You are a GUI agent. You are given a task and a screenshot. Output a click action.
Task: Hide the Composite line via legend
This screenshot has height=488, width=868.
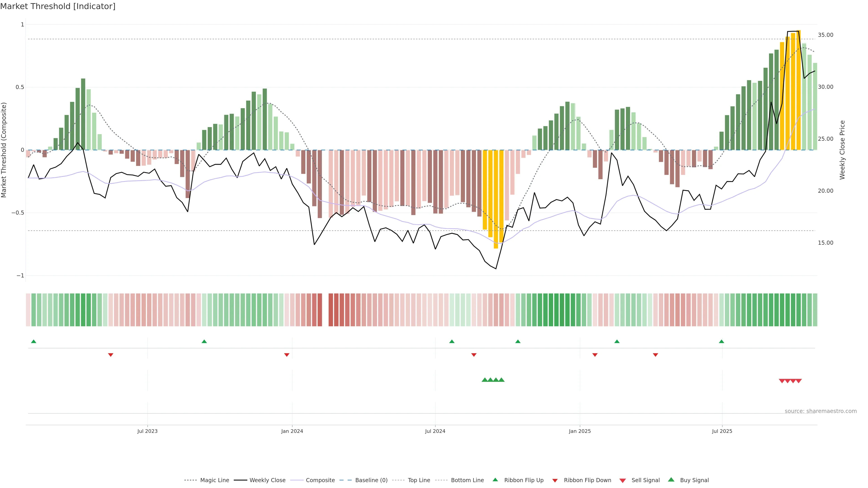pyautogui.click(x=320, y=480)
